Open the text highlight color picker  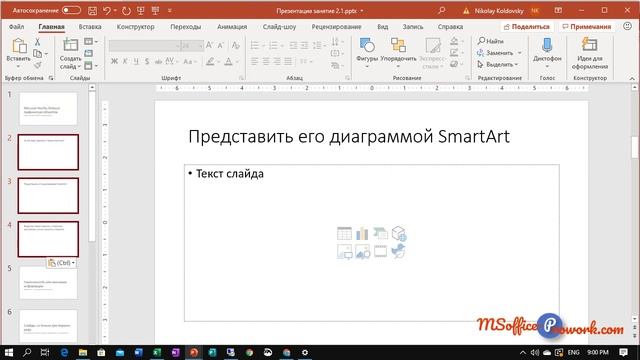point(210,61)
